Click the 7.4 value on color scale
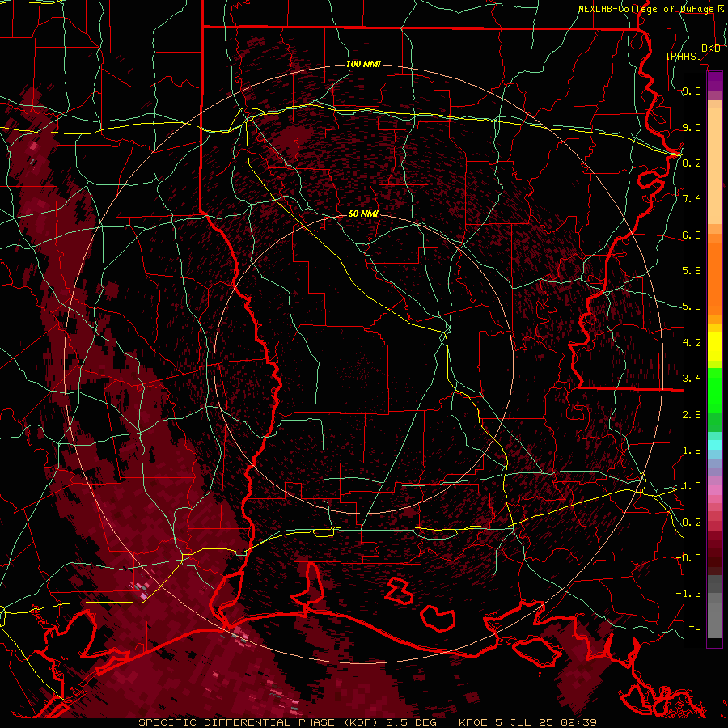This screenshot has width=728, height=728. [692, 199]
